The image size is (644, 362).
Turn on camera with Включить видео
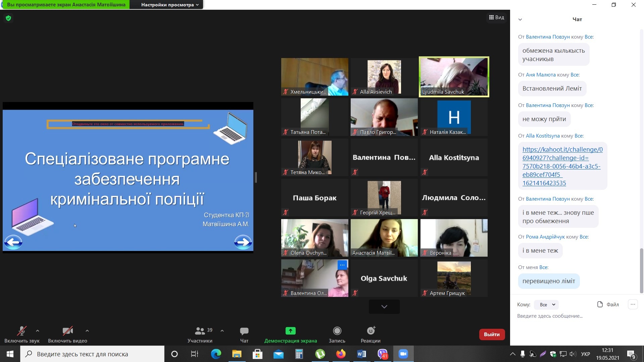pyautogui.click(x=67, y=331)
